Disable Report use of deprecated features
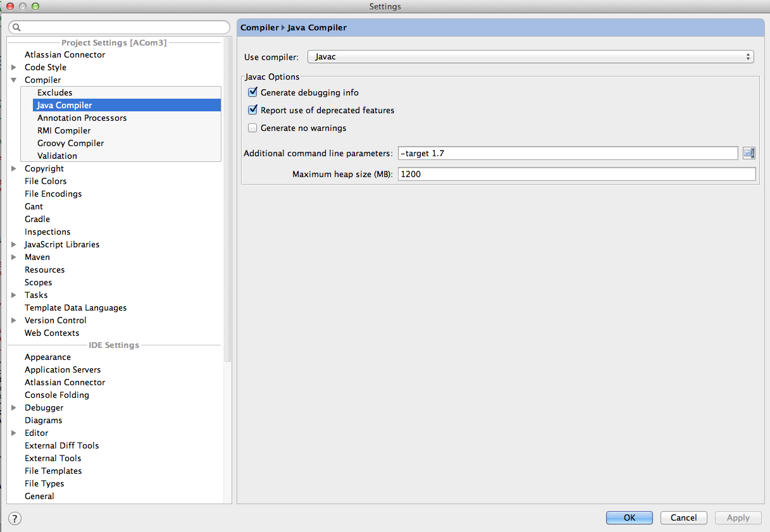770x532 pixels. (x=252, y=110)
